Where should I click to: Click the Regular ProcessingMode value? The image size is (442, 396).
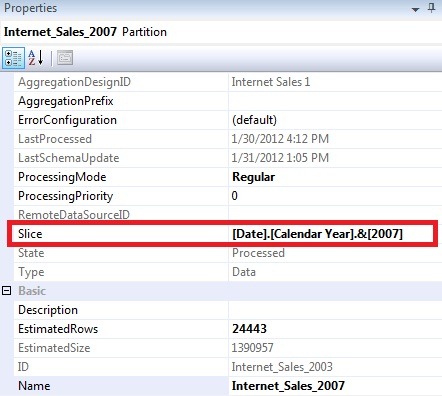pos(253,177)
